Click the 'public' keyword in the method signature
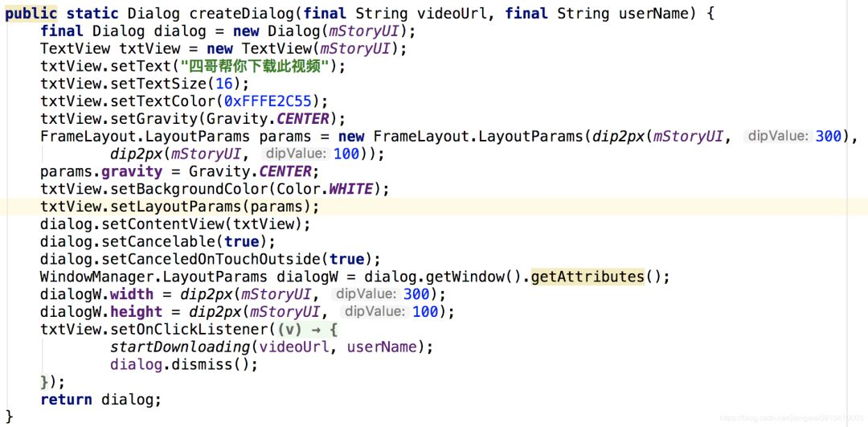The width and height of the screenshot is (868, 427). pyautogui.click(x=31, y=14)
